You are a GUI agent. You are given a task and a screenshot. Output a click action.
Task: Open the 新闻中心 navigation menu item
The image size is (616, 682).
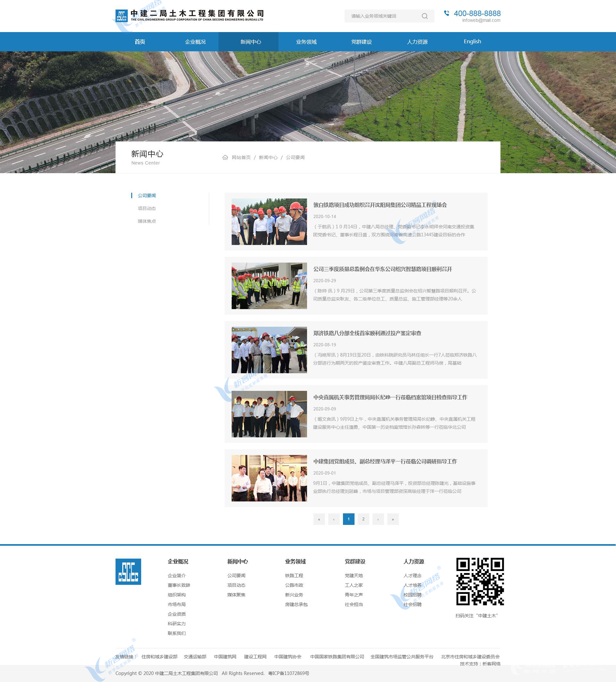point(251,42)
